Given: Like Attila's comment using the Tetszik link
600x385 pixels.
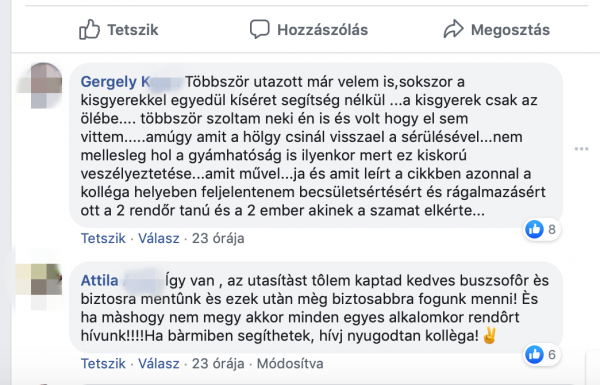Looking at the screenshot, I should coord(103,364).
